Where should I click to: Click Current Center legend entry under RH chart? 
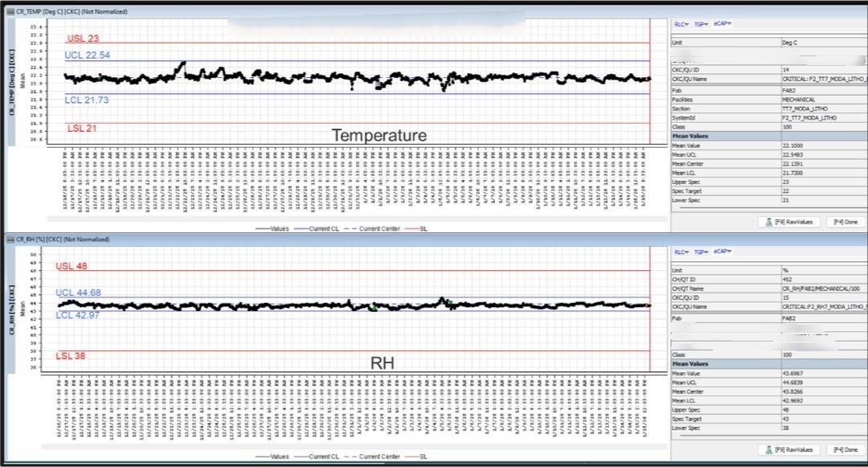coord(372,457)
